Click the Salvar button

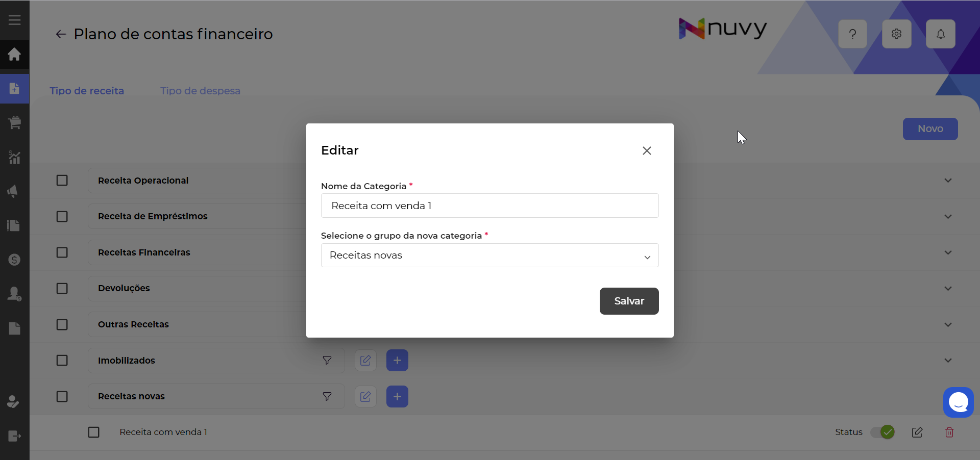(629, 301)
